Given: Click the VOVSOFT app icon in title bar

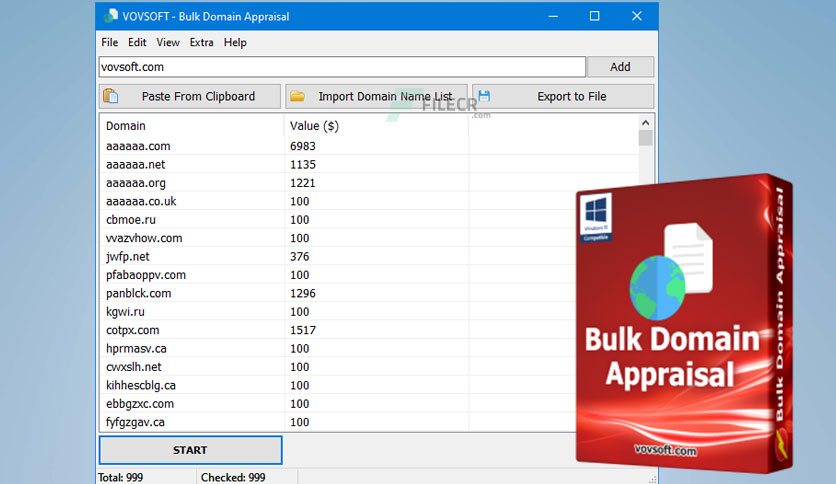Looking at the screenshot, I should coord(110,16).
